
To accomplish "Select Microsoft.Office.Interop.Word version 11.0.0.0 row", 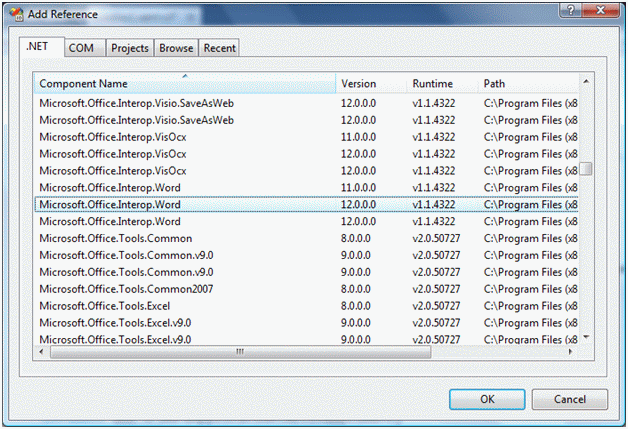I will (x=306, y=187).
